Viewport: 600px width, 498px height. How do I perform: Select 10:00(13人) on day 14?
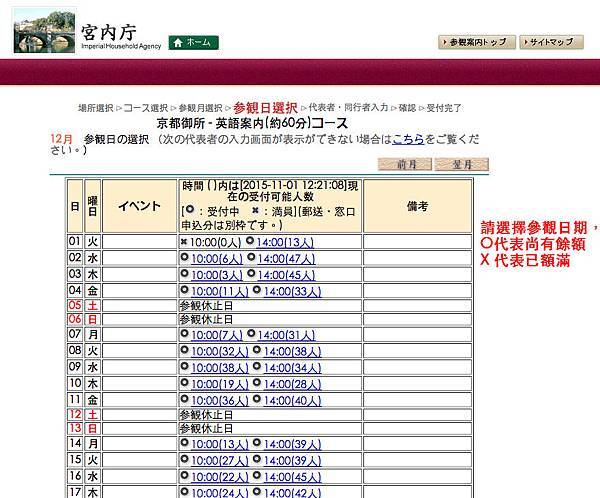[220, 444]
